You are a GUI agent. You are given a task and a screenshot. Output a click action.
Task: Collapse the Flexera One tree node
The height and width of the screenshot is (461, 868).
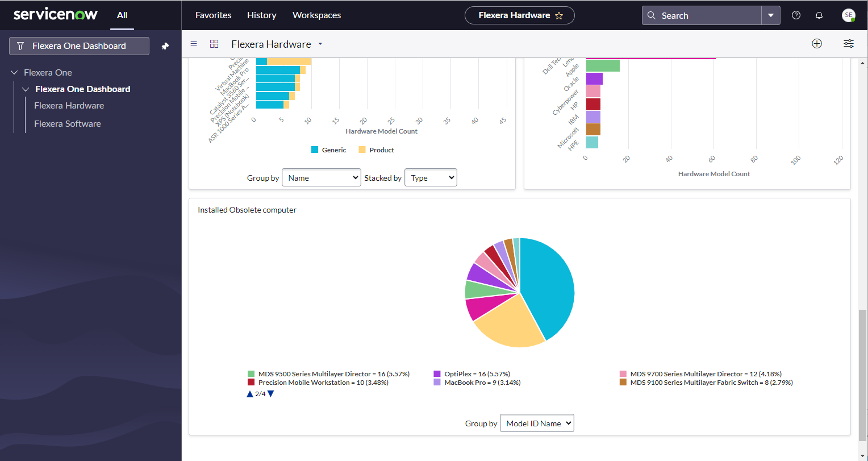[x=15, y=73]
